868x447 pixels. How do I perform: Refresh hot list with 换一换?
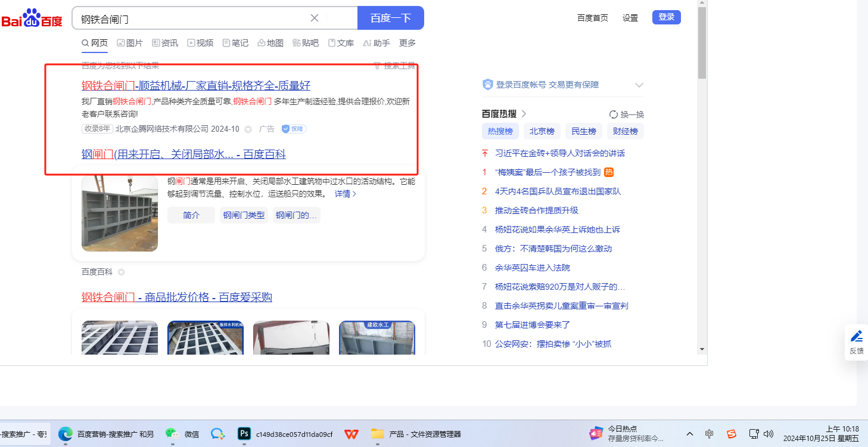627,114
